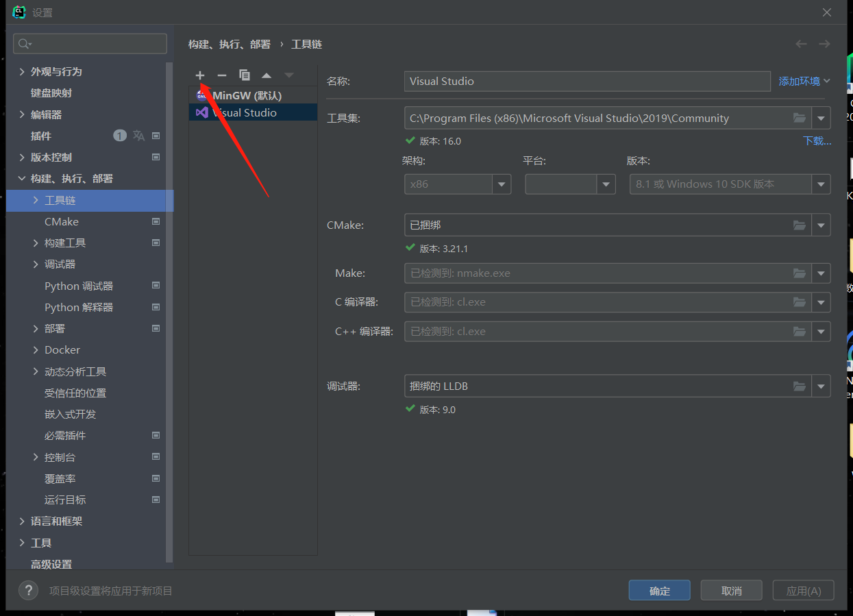Open 运行目标 settings page
This screenshot has height=616, width=853.
tap(65, 500)
